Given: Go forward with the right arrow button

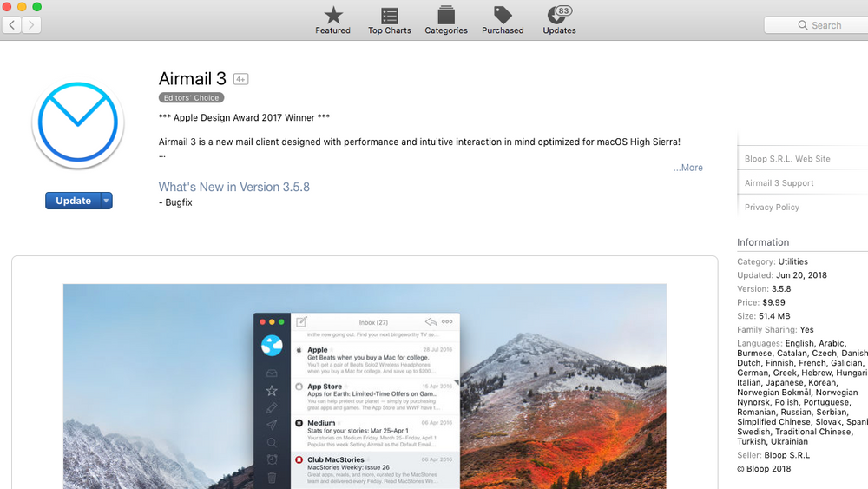Looking at the screenshot, I should point(31,25).
